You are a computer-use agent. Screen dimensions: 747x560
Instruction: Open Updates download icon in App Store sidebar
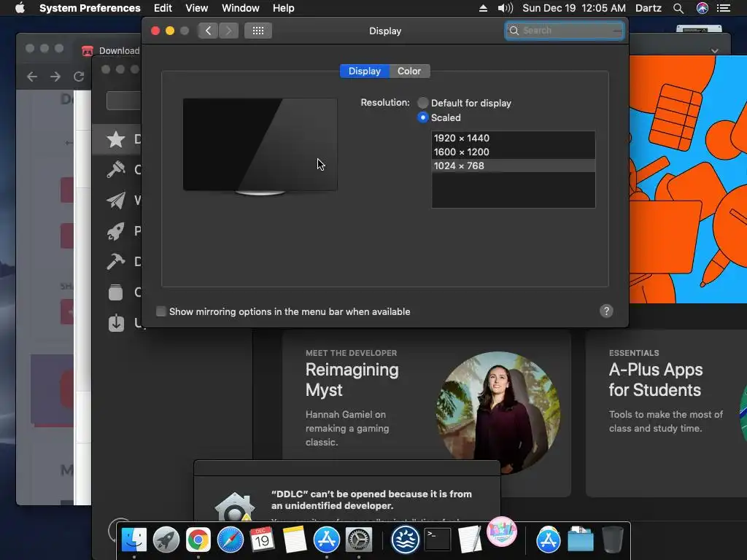[116, 323]
